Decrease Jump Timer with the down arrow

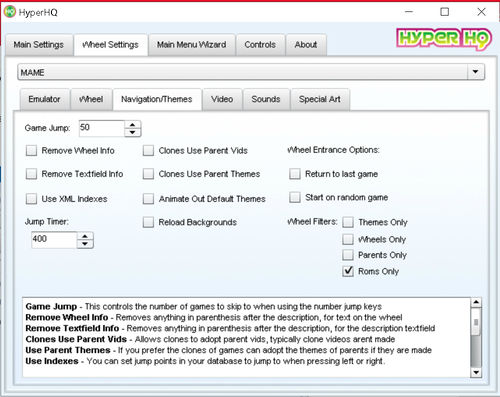85,244
